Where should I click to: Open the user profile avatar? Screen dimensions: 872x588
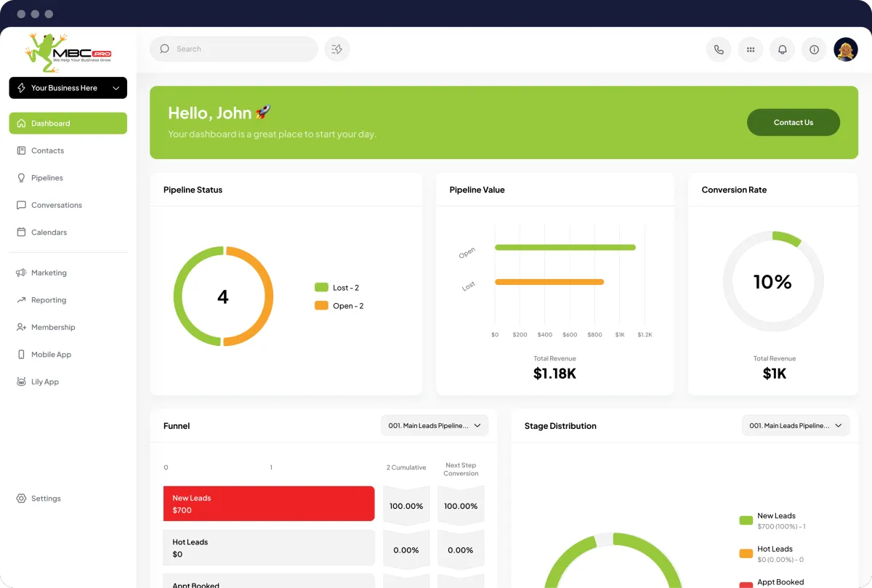click(x=846, y=49)
